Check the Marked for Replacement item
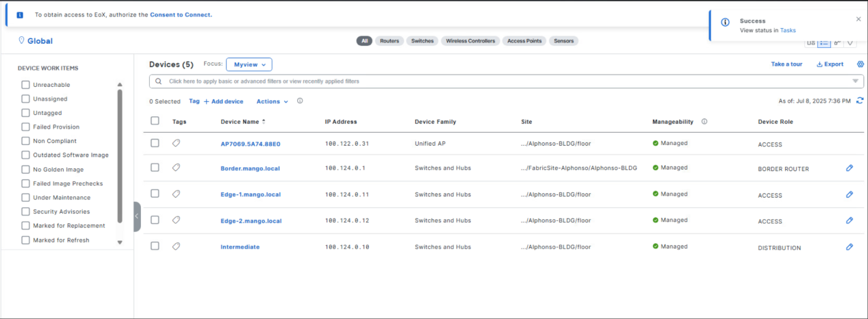Image resolution: width=868 pixels, height=319 pixels. point(25,225)
